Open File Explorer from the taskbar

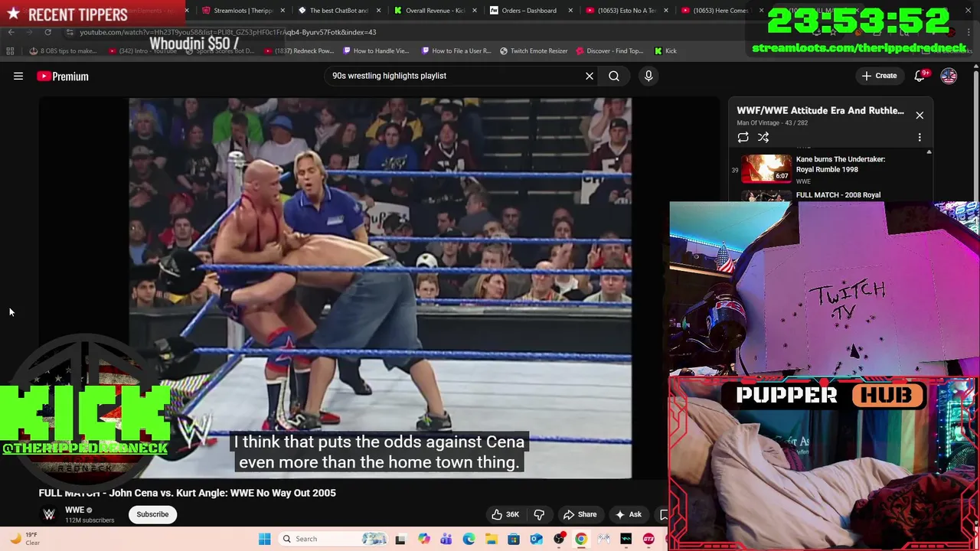coord(491,539)
